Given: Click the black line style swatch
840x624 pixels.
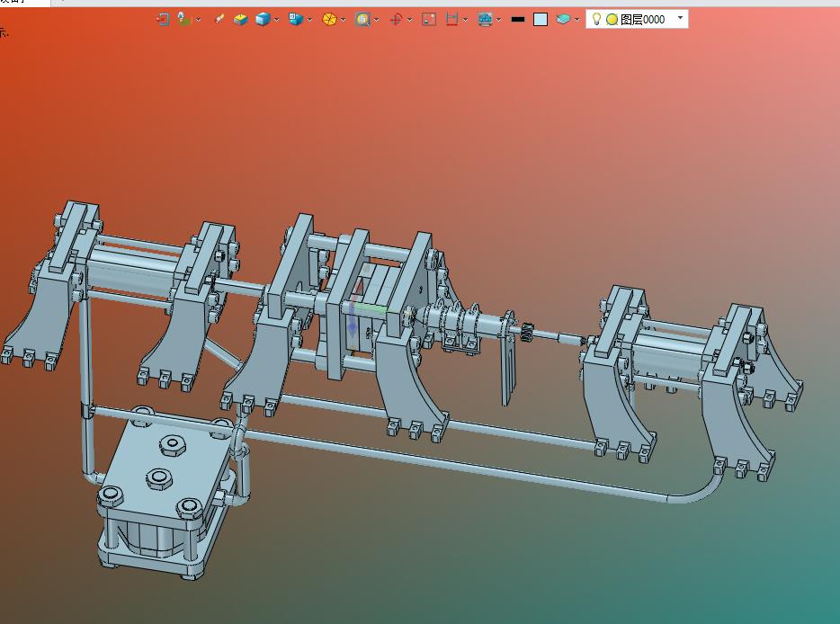Looking at the screenshot, I should coord(517,20).
